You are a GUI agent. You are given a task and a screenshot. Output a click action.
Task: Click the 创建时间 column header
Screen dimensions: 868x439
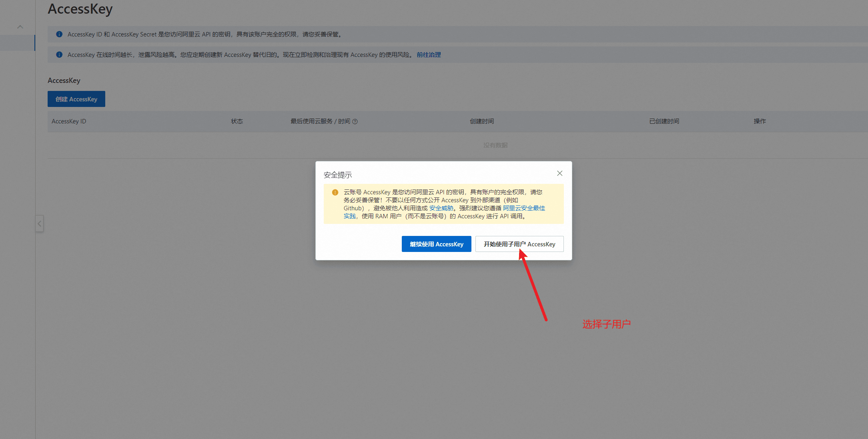[481, 121]
